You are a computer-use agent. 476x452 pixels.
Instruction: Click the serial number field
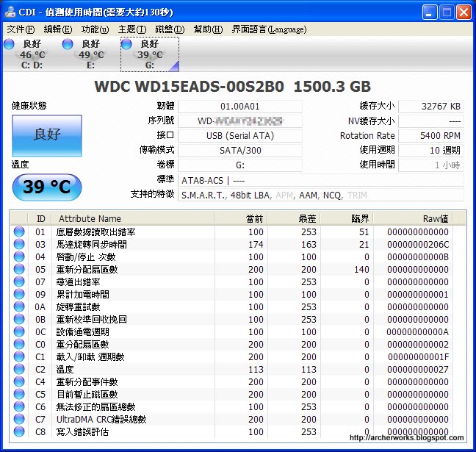pos(239,121)
